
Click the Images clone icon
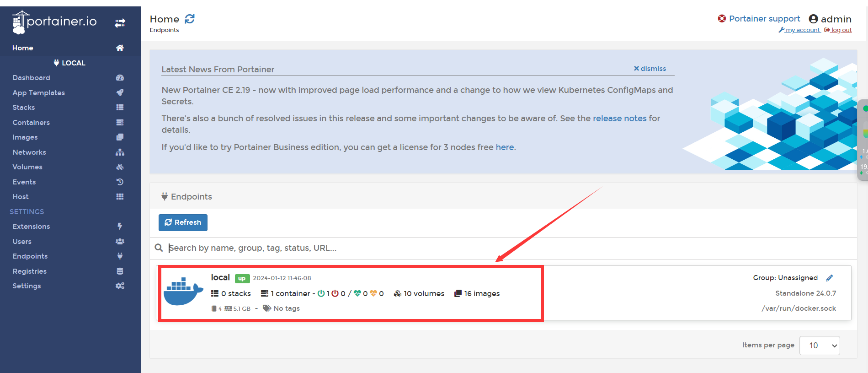point(120,137)
